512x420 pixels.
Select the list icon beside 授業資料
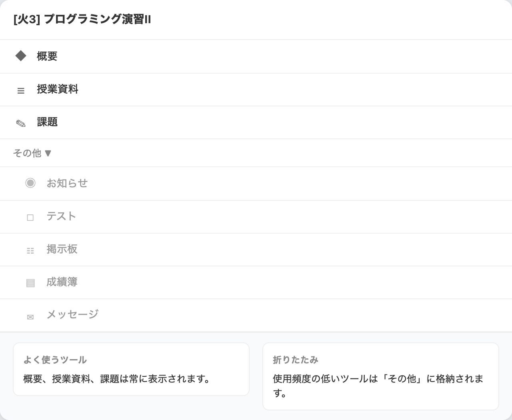tap(21, 90)
